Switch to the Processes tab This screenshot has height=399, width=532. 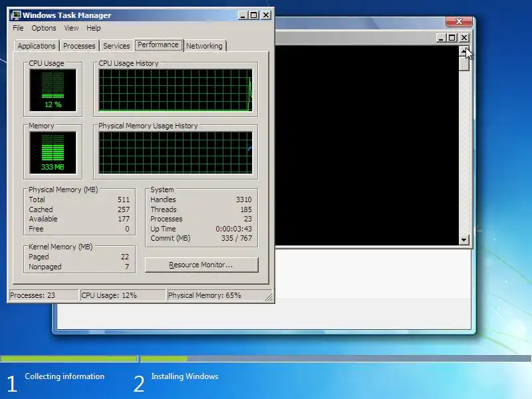79,46
